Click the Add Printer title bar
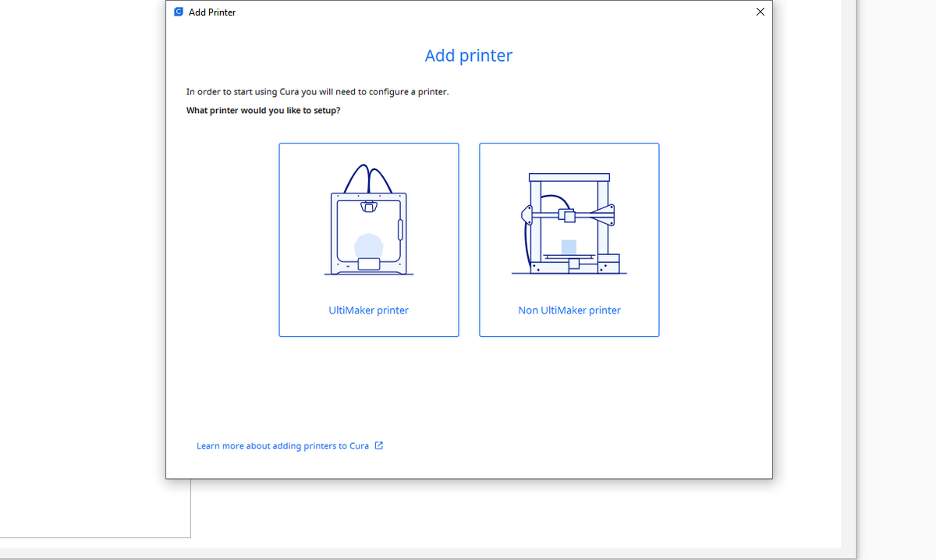 point(468,12)
